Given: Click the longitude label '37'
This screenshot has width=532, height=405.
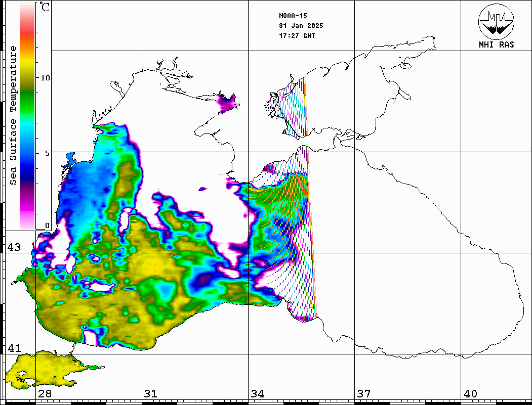Looking at the screenshot, I should click(x=364, y=393).
